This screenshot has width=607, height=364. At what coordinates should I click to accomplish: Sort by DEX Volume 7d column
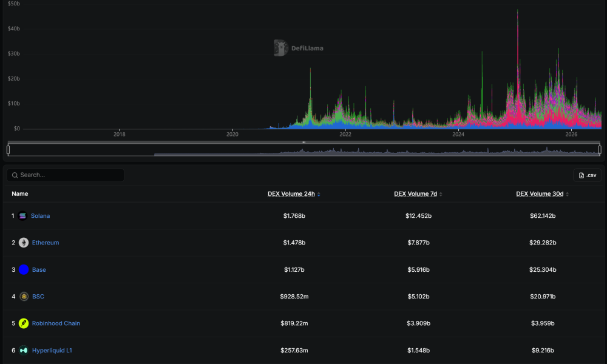(x=418, y=194)
